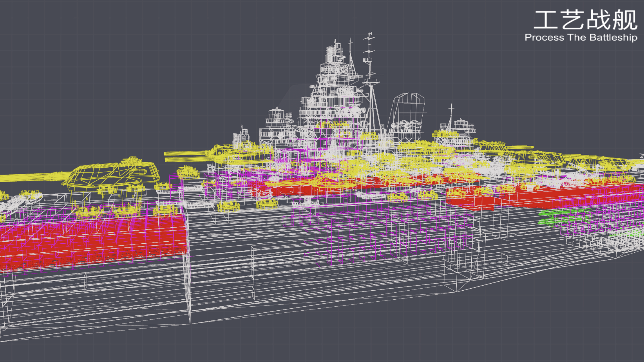Click the 工艺战舰 Chinese title text
This screenshot has width=644, height=362.
click(585, 20)
